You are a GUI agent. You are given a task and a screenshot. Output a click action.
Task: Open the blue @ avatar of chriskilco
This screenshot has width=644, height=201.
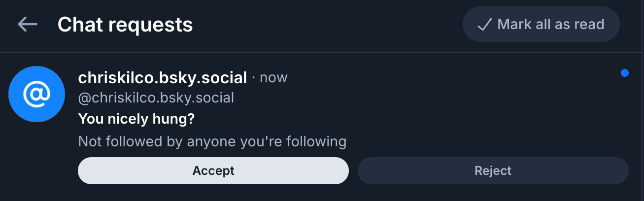point(37,94)
